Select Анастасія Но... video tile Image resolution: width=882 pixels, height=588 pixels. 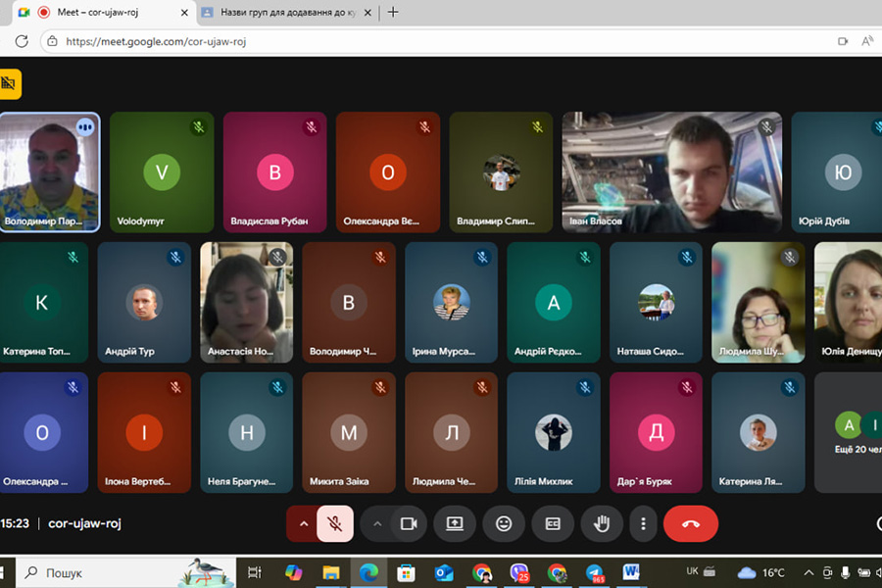click(x=246, y=302)
